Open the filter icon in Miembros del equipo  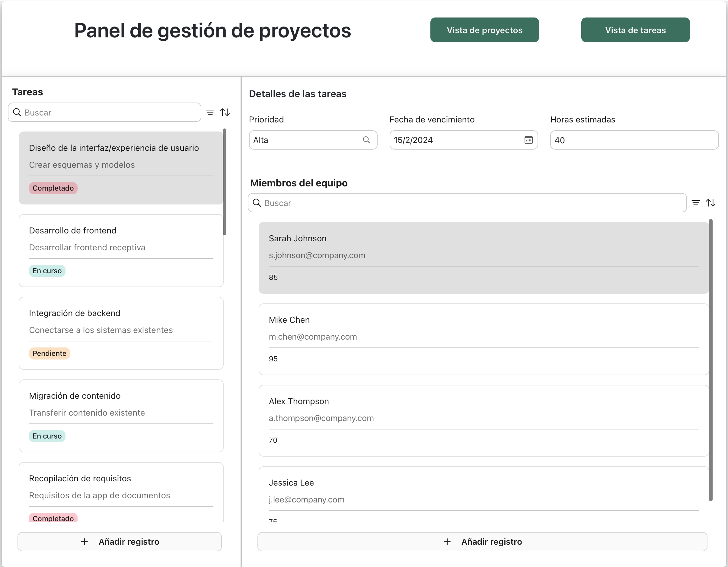[x=696, y=203]
